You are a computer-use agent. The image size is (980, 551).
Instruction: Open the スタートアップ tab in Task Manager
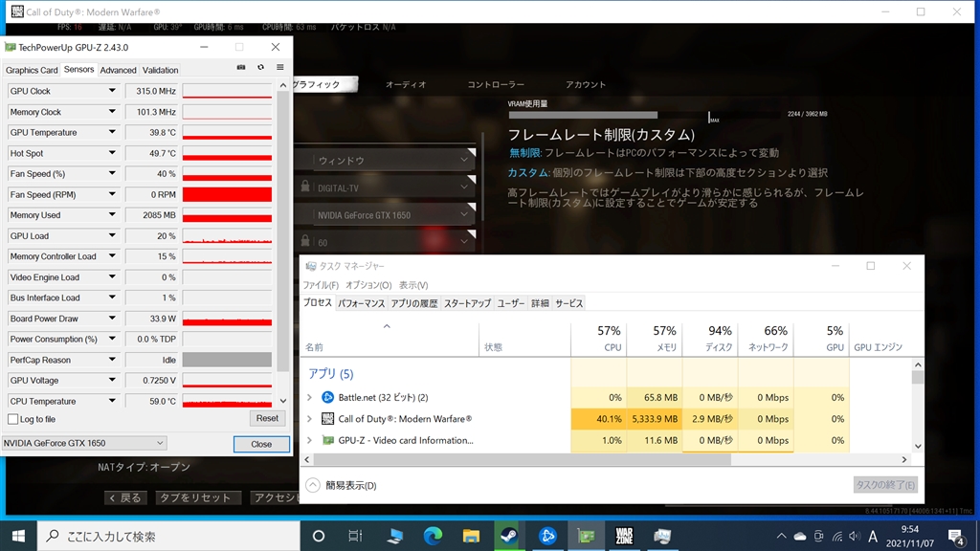coord(467,303)
